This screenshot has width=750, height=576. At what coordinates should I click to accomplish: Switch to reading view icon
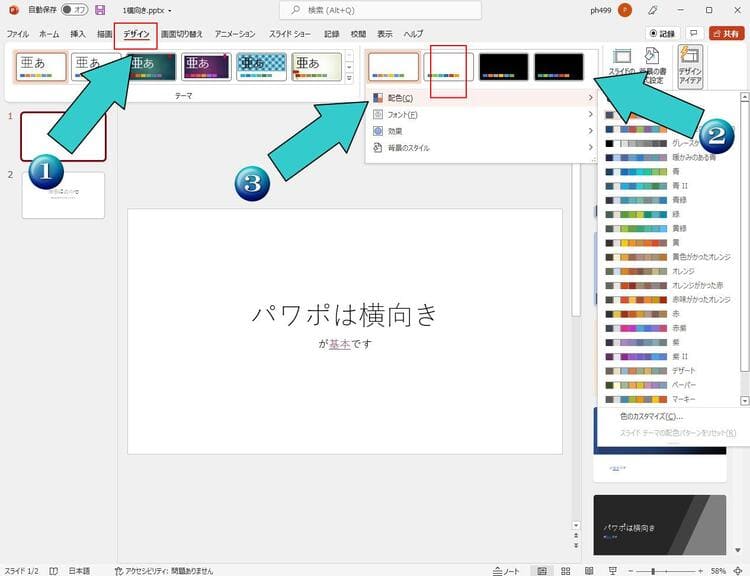(589, 571)
